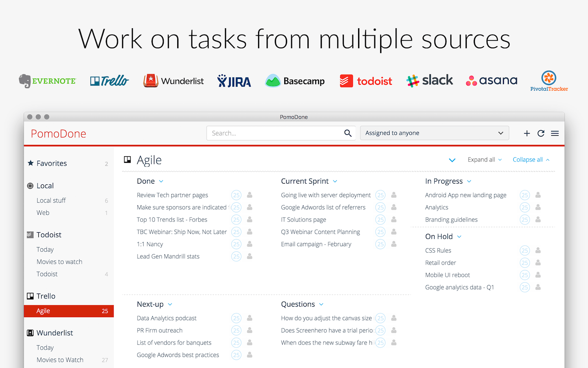Click the chevron beside Agile board title
This screenshot has height=368, width=588.
pyautogui.click(x=452, y=160)
